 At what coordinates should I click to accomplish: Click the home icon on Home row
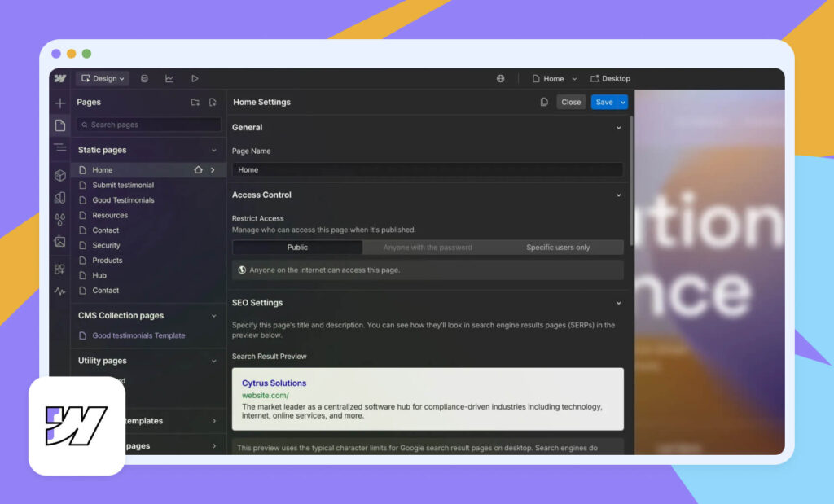tap(199, 170)
